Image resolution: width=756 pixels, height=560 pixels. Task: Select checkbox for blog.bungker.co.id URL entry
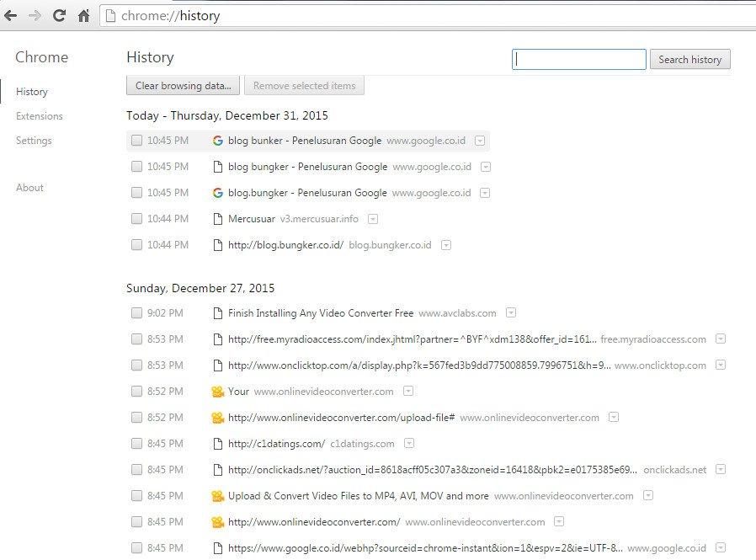(x=137, y=244)
